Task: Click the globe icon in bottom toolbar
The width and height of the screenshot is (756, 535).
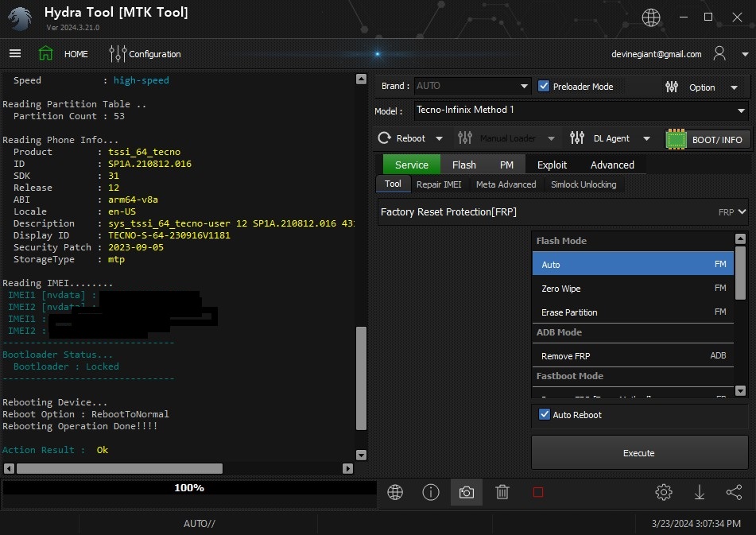Action: pyautogui.click(x=395, y=492)
